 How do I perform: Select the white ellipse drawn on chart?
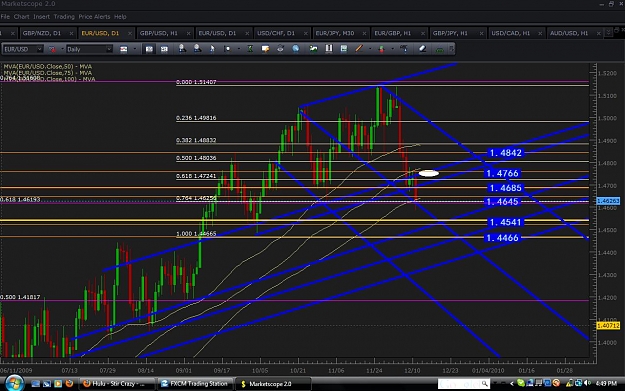click(429, 173)
